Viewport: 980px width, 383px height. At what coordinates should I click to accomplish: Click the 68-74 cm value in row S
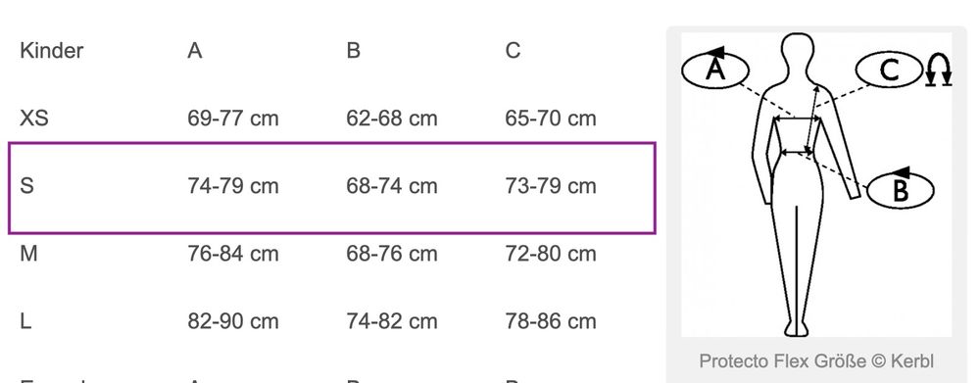pyautogui.click(x=392, y=186)
